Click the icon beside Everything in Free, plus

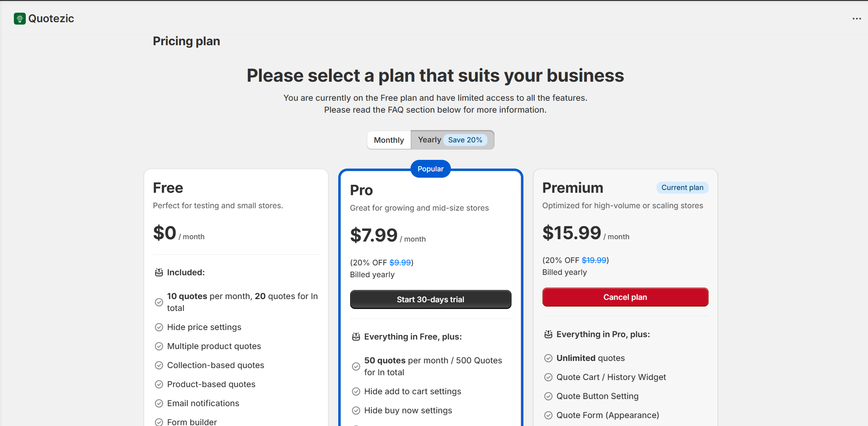[356, 337]
